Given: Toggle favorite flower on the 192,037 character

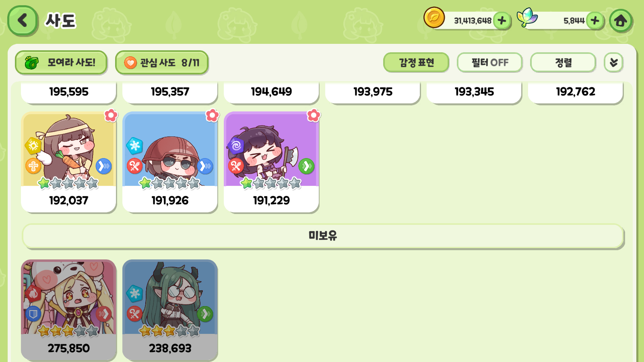Looking at the screenshot, I should (111, 115).
